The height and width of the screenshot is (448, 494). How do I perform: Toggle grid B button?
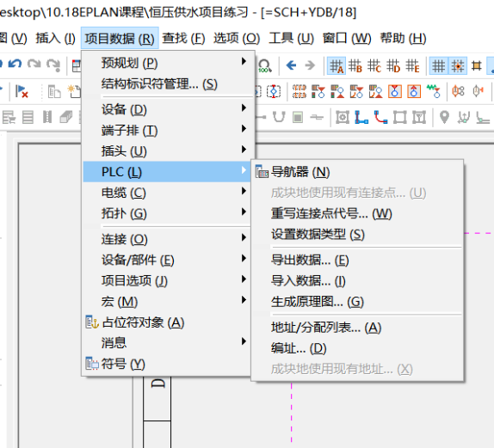coord(355,66)
